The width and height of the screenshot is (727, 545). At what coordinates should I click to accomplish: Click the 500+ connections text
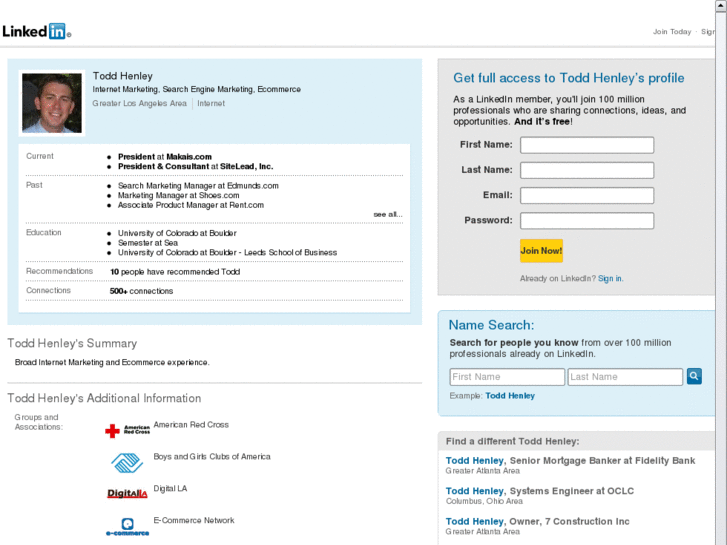point(141,291)
